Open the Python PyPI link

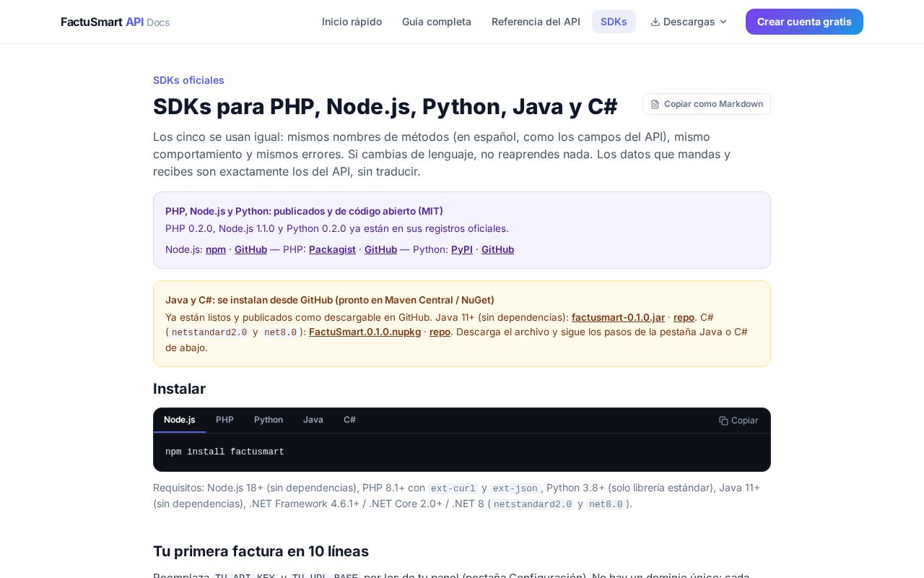pos(462,249)
